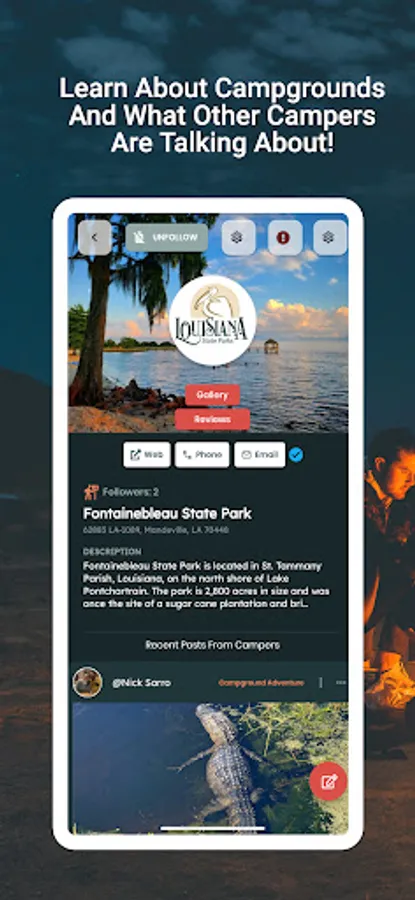Open the post's three-dot options menu
The width and height of the screenshot is (415, 900).
click(x=341, y=682)
